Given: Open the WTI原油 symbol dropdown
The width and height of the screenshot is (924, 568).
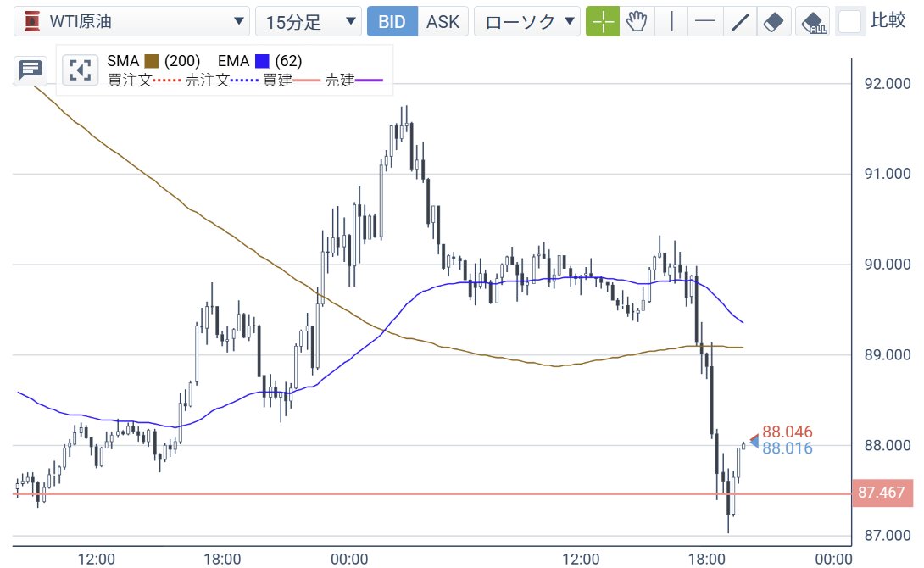Looking at the screenshot, I should (x=238, y=19).
